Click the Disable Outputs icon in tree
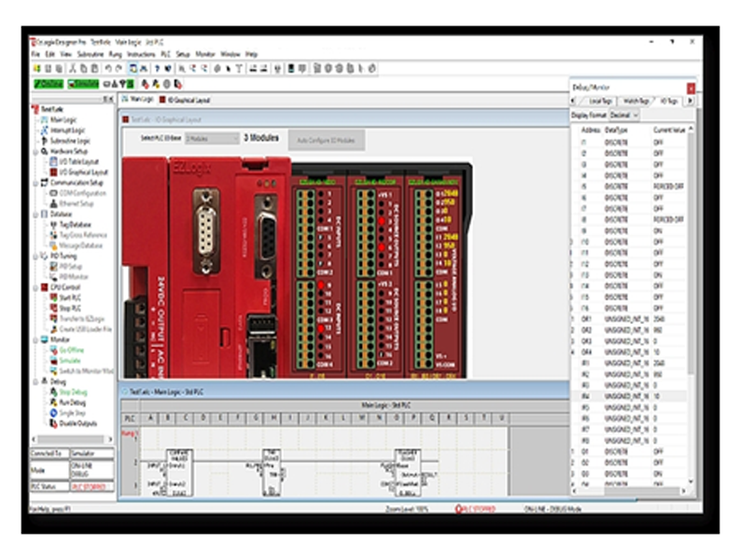This screenshot has height=560, width=740. point(53,424)
